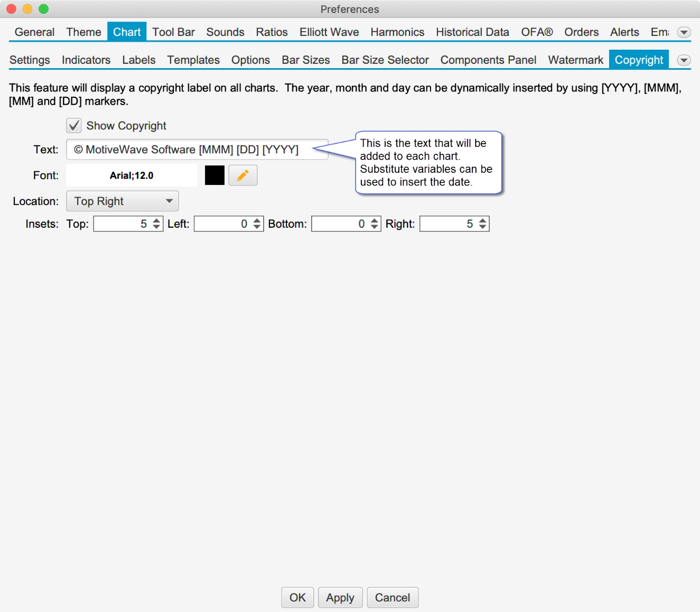Open the Elliott Wave tab

(329, 32)
